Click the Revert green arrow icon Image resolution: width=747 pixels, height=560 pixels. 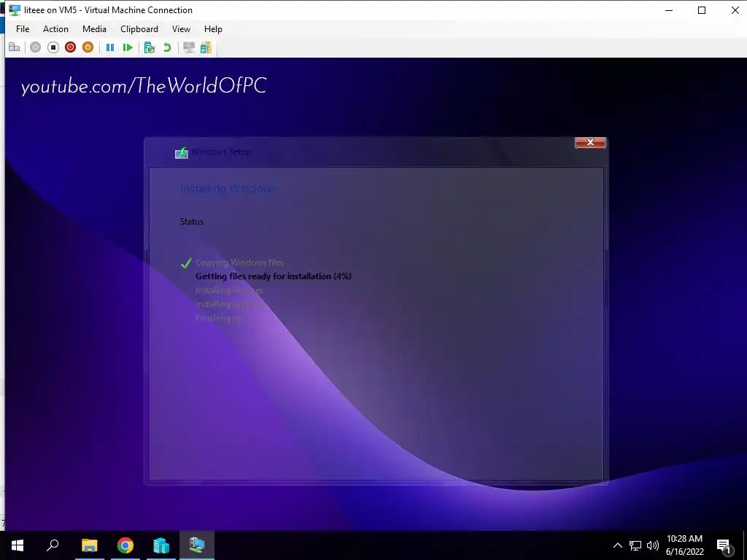(x=167, y=47)
